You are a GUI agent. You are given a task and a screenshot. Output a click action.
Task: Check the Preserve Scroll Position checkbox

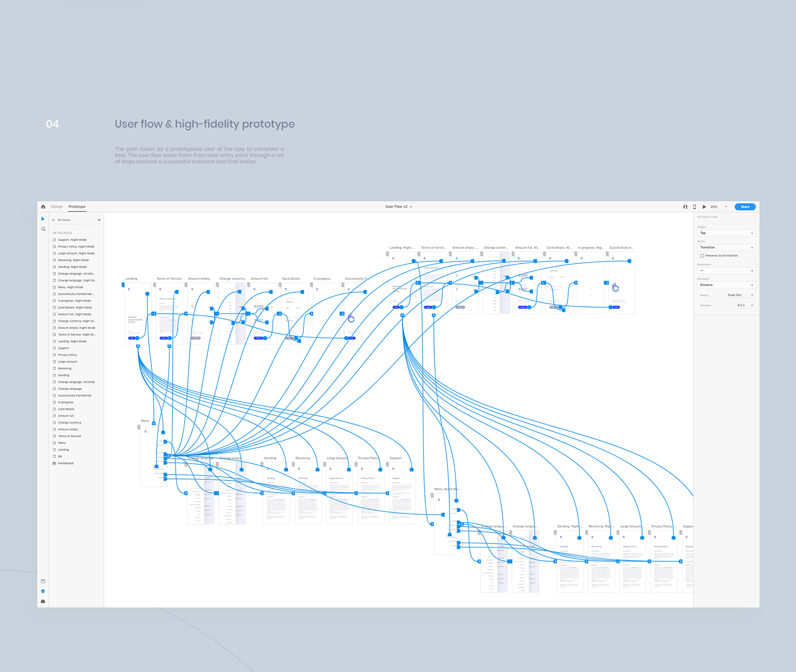coord(702,256)
